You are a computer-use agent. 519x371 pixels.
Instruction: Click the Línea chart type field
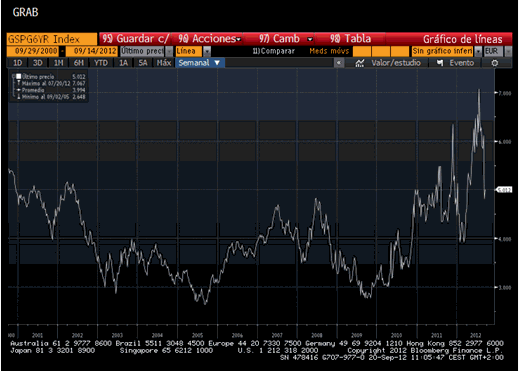click(x=189, y=51)
